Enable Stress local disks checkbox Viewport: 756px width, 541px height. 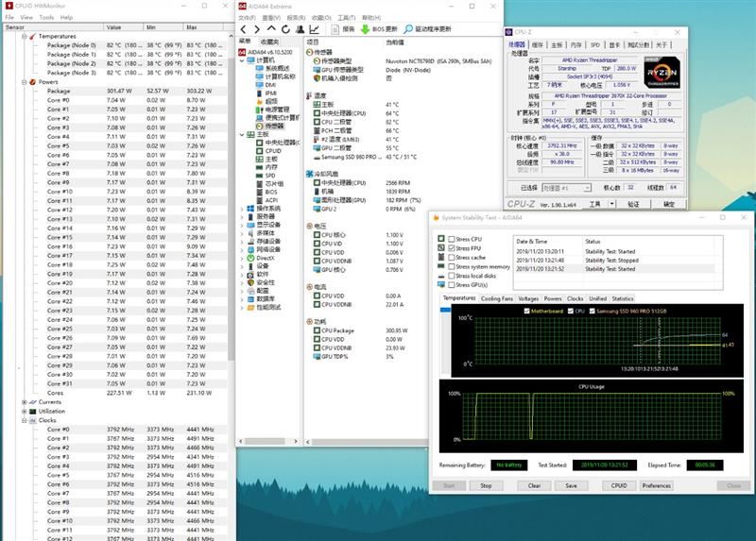(452, 276)
